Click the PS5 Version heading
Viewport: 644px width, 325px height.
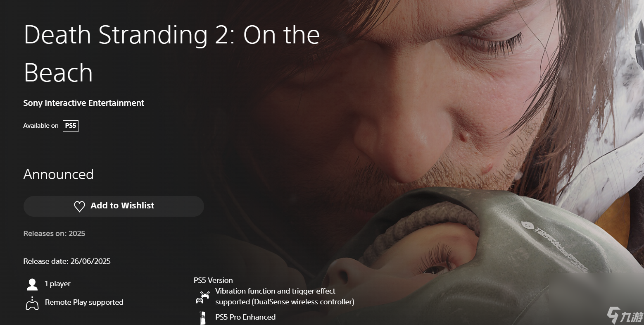point(213,280)
